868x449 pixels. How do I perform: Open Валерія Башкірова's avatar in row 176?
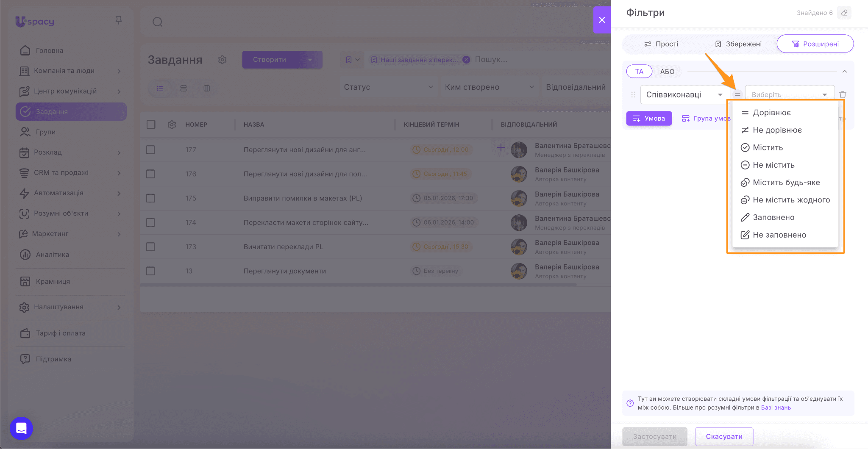(x=519, y=174)
